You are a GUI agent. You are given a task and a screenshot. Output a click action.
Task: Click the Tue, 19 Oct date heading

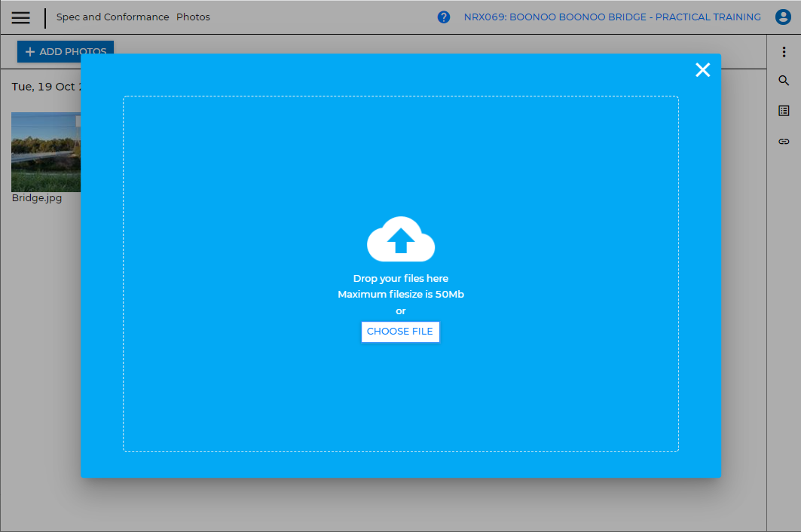click(44, 87)
